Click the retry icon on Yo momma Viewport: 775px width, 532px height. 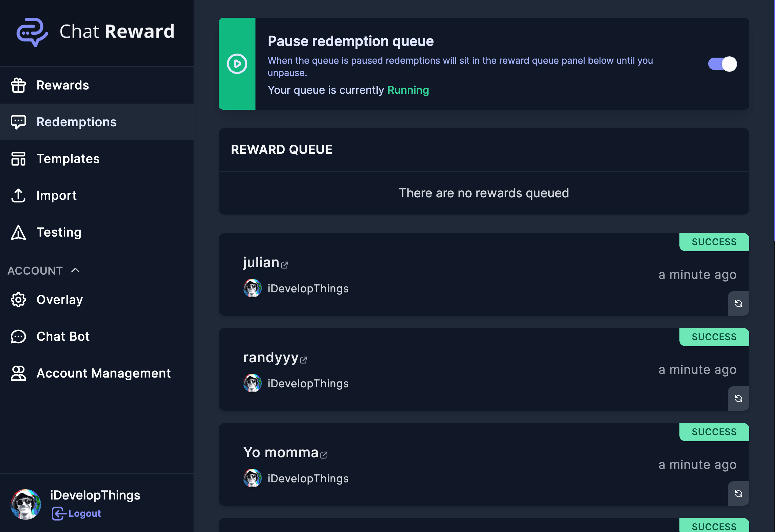738,494
